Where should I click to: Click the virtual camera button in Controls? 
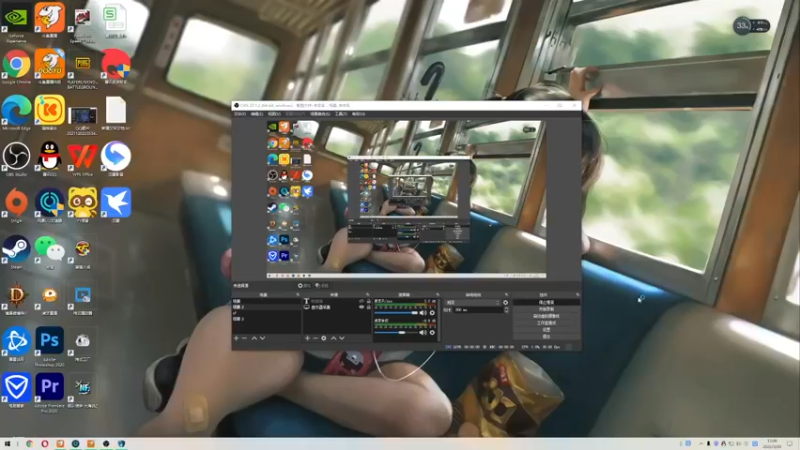pos(546,316)
